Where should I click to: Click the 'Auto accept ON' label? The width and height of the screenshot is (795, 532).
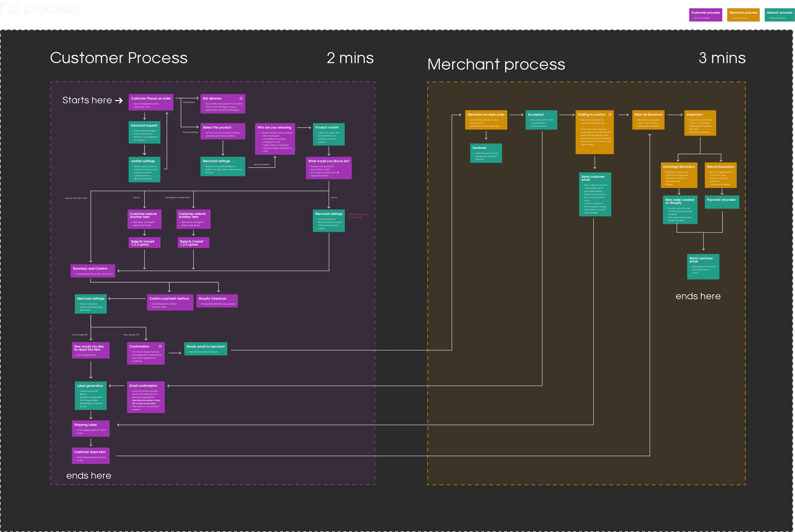[x=79, y=335]
